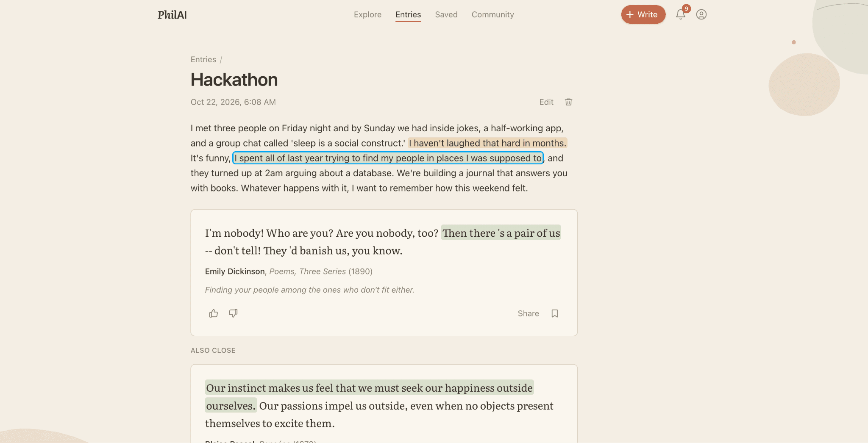
Task: Select outlined 'I spent all of last year' phrase
Action: click(x=388, y=158)
